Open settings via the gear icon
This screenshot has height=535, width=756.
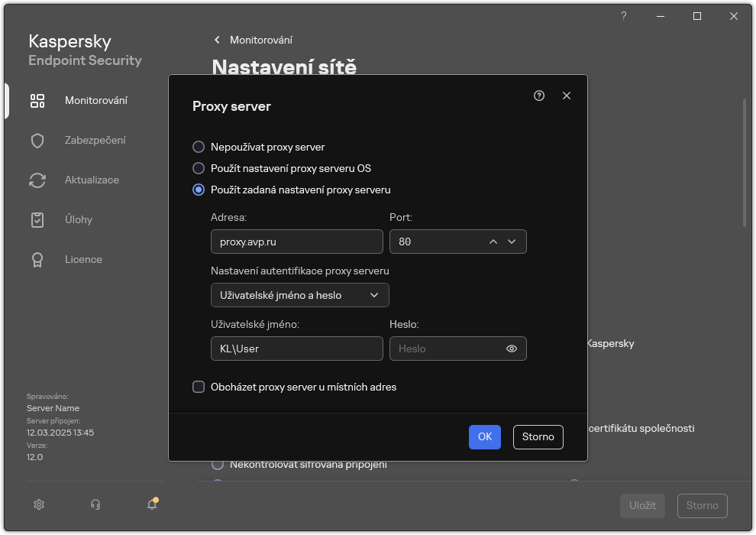pyautogui.click(x=38, y=504)
